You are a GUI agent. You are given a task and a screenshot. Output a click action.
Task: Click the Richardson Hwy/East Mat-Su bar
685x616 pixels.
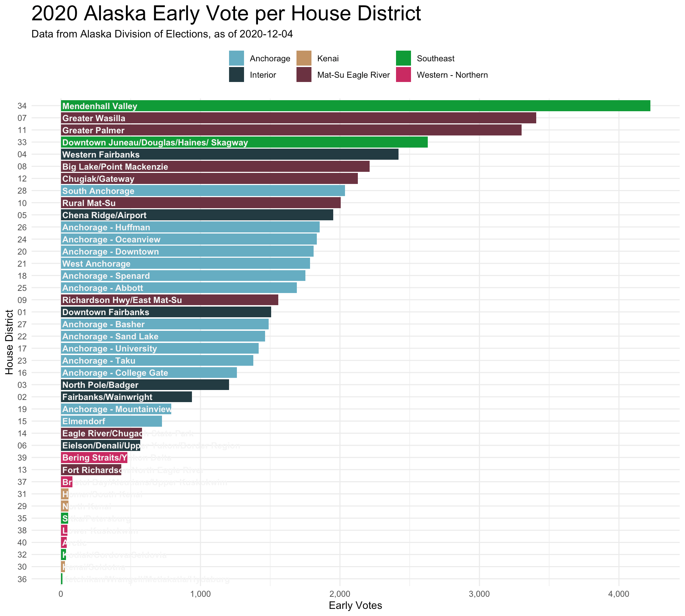click(x=169, y=300)
